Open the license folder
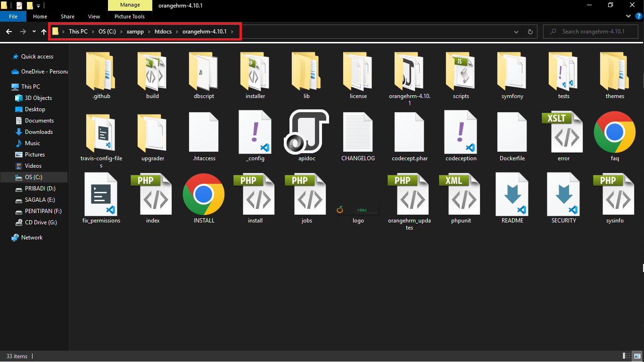The height and width of the screenshot is (362, 644). tap(358, 75)
